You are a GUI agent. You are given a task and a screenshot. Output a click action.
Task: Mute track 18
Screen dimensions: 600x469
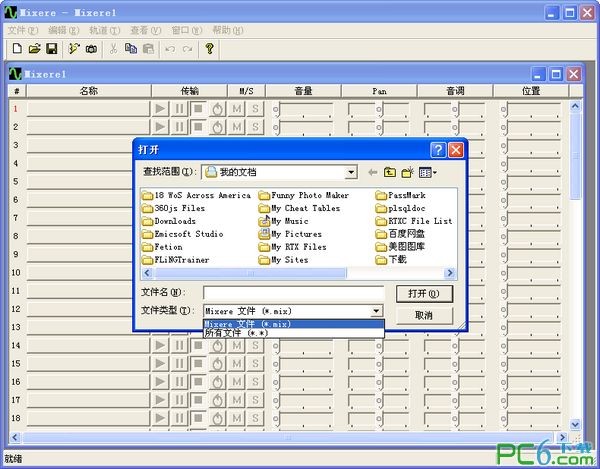(237, 419)
